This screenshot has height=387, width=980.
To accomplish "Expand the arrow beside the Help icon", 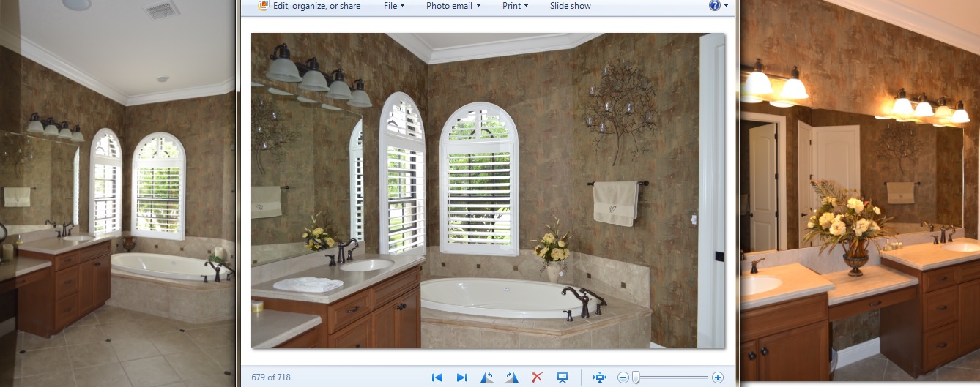I will pos(726,6).
